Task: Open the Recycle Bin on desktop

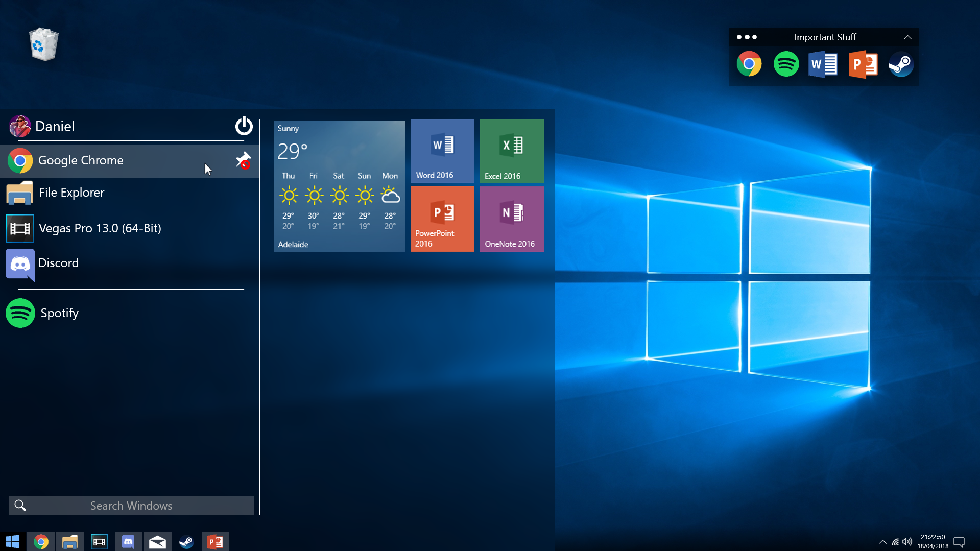Action: [44, 44]
